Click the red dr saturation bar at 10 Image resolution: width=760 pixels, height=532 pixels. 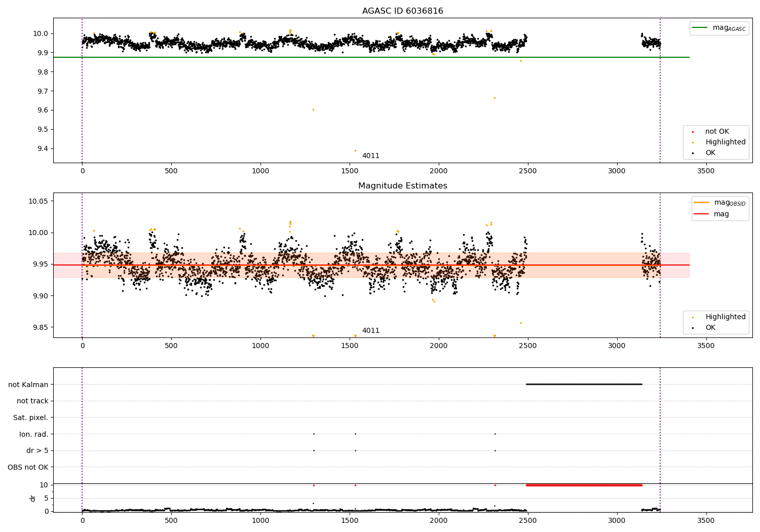(584, 485)
